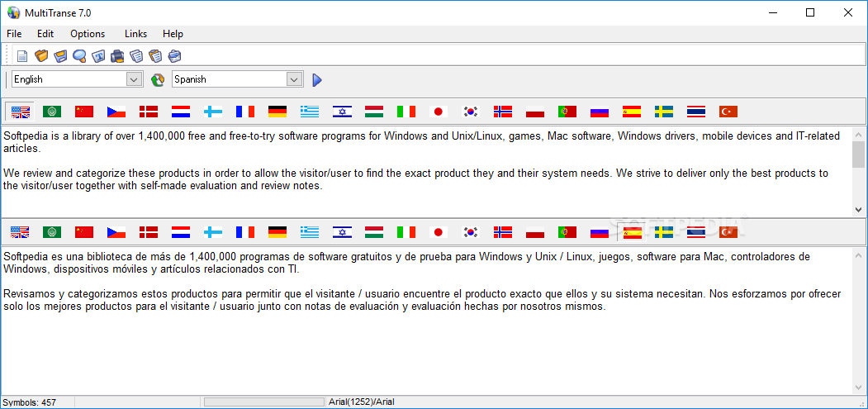
Task: Select the Italian flag in the source row
Action: 406,112
